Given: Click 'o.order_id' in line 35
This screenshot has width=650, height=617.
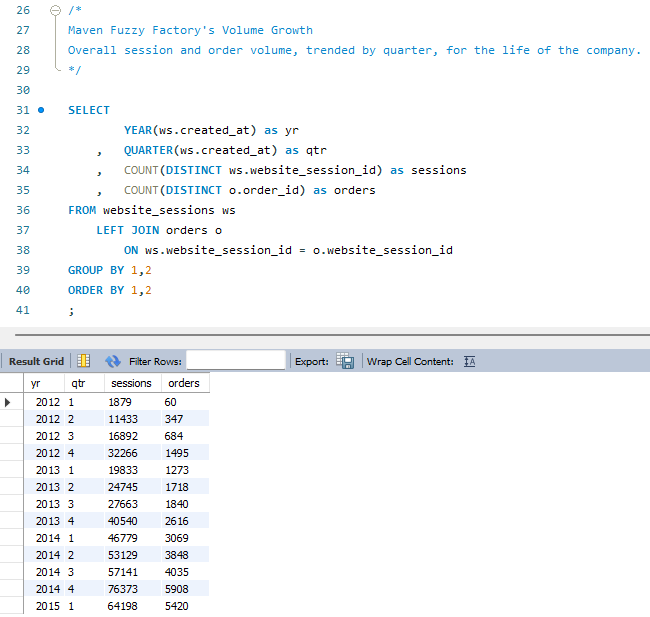Looking at the screenshot, I should (x=264, y=190).
